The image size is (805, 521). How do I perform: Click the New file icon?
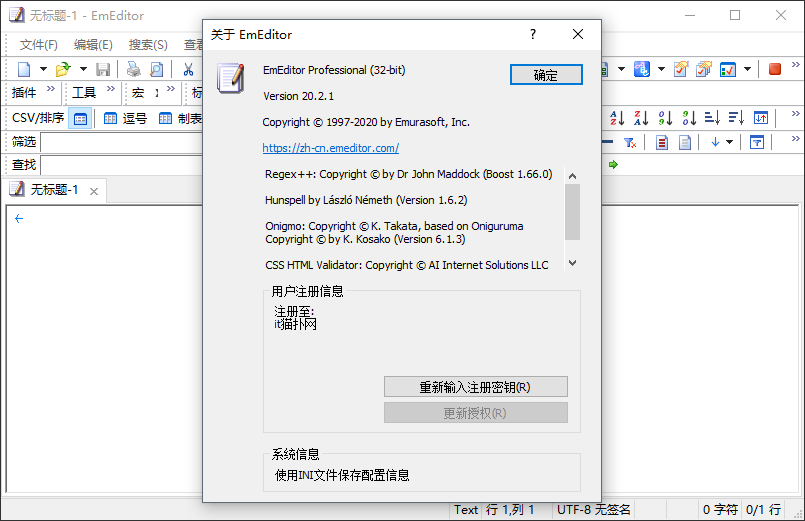click(x=24, y=69)
